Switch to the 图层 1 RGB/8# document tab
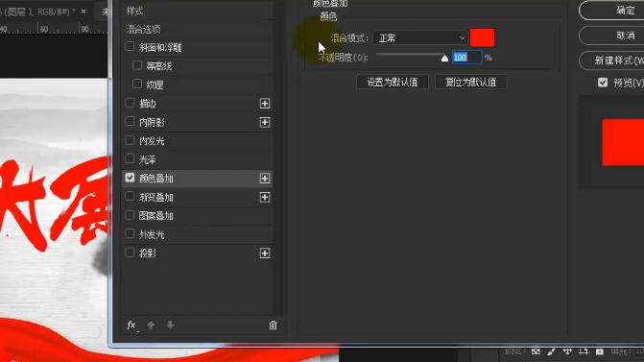Viewport: 644px width, 362px height. (39, 12)
